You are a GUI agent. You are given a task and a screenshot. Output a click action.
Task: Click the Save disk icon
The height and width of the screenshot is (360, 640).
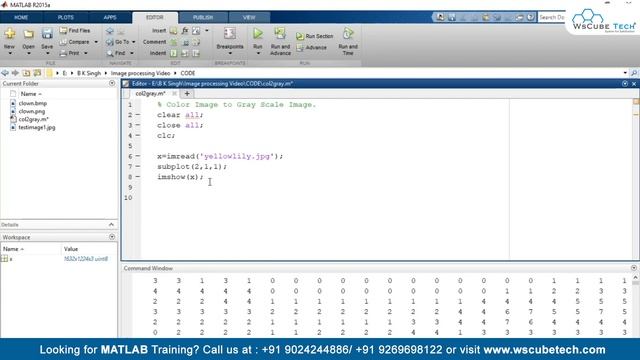[47, 34]
